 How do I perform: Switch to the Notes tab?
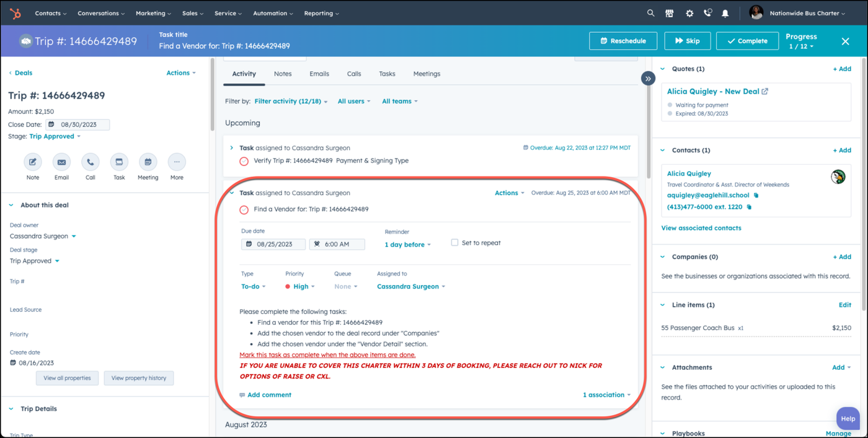click(x=283, y=74)
